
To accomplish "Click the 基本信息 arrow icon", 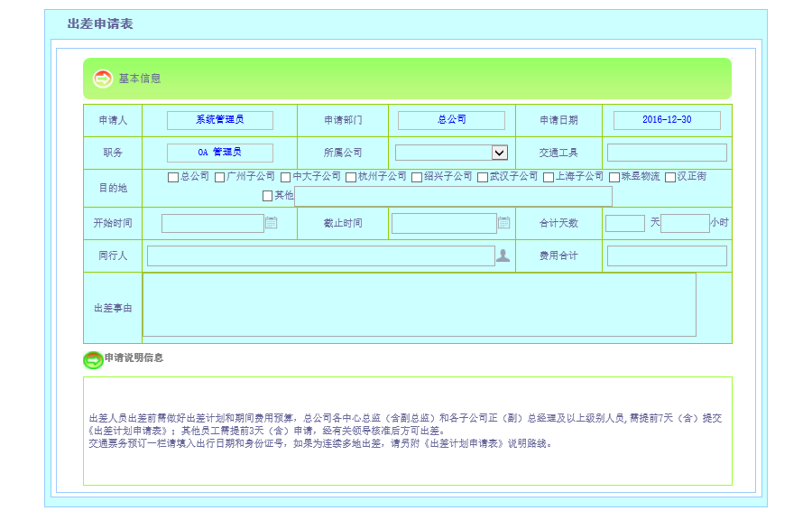I will (x=103, y=79).
